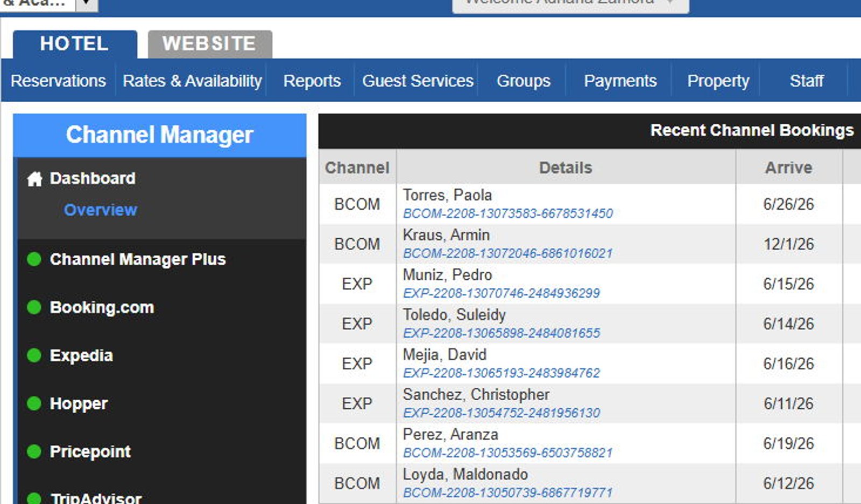Viewport: 861px width, 504px height.
Task: Click green status dot beside Expedia
Action: click(x=34, y=356)
